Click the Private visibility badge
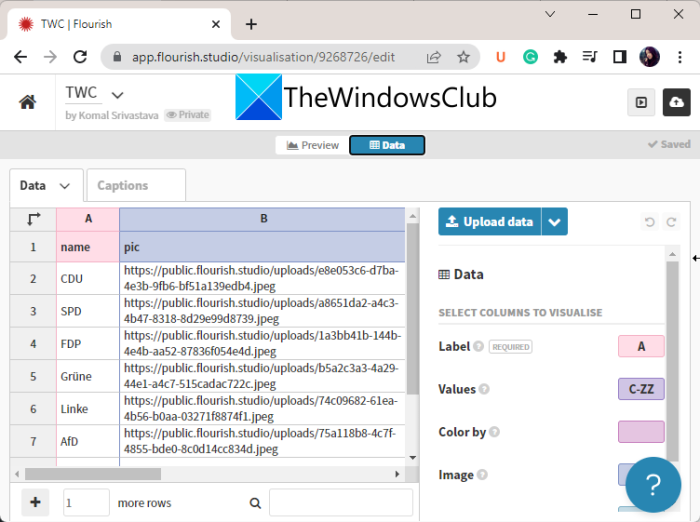 click(x=188, y=115)
